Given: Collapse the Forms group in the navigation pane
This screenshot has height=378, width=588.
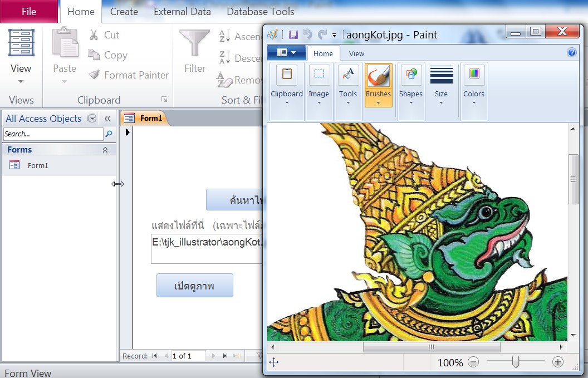Looking at the screenshot, I should [105, 149].
